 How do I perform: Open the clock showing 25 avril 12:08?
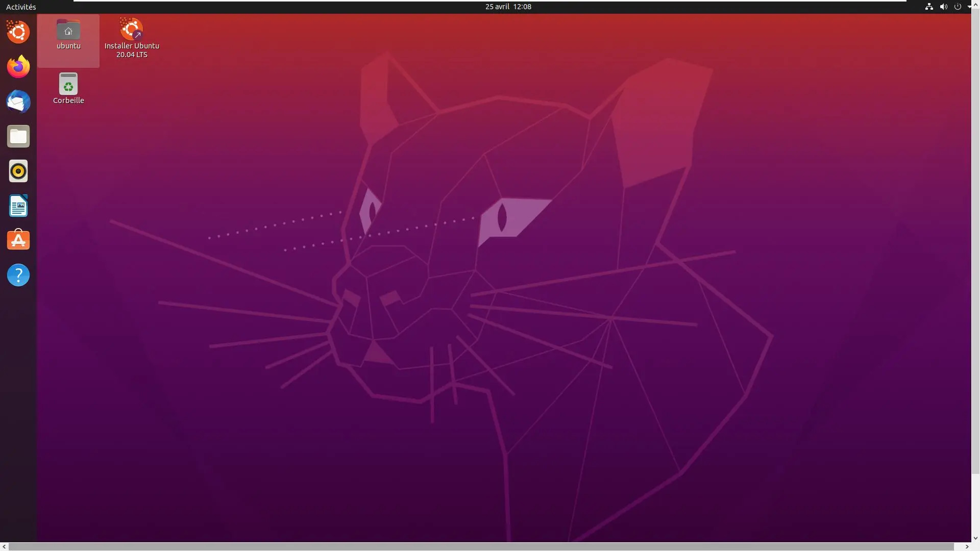coord(508,7)
